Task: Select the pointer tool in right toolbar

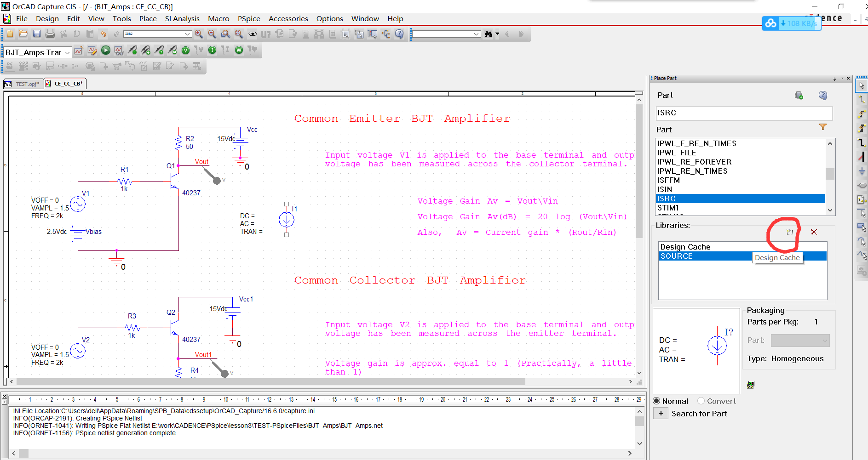Action: (x=862, y=85)
